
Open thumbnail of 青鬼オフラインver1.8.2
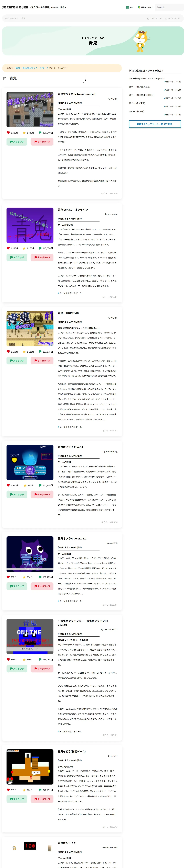click(30, 554)
